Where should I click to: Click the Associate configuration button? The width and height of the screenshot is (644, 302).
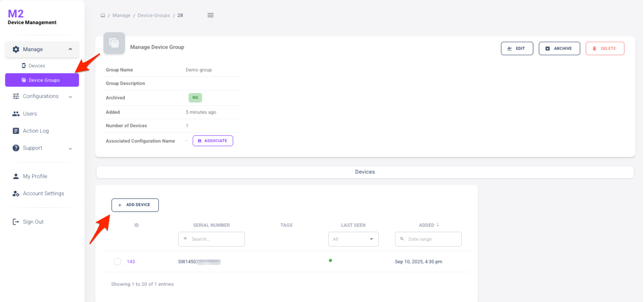[213, 141]
